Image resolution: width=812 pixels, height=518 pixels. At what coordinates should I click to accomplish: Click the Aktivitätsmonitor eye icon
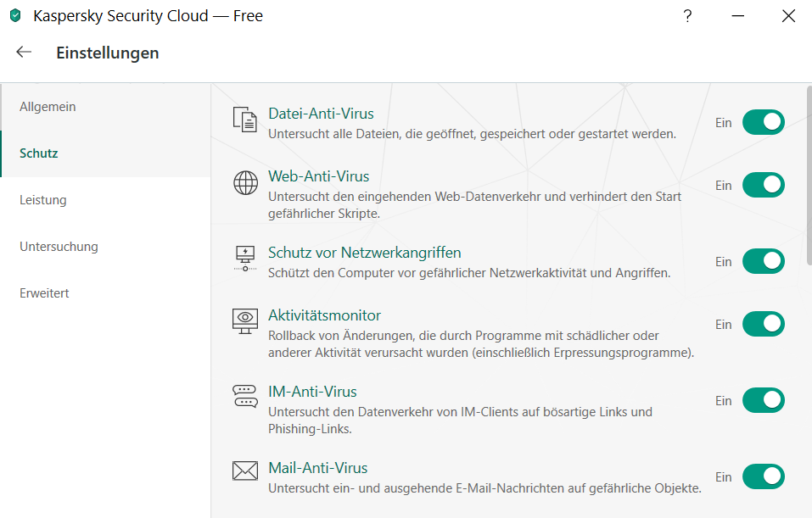[x=244, y=320]
